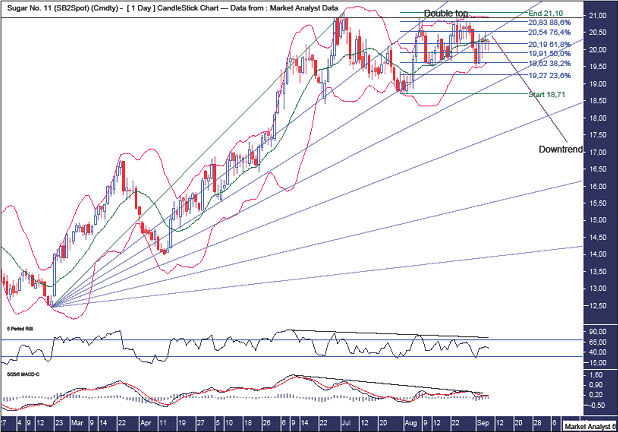
Task: Click the '90,00' RSI scale value
Action: 598,331
